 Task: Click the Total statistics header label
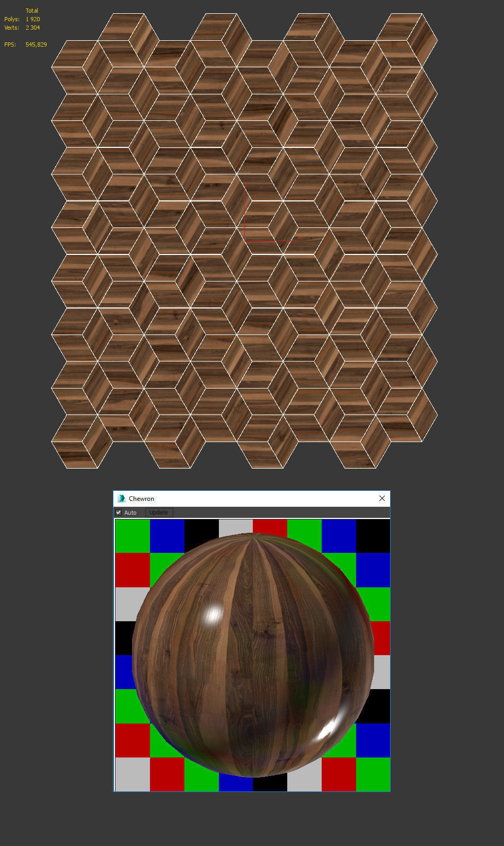pos(32,11)
